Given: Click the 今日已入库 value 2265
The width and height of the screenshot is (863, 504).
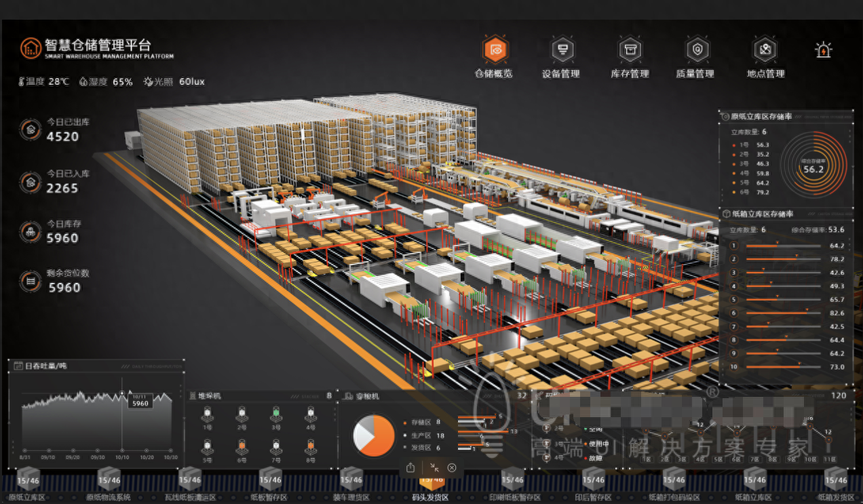Looking at the screenshot, I should click(x=62, y=188).
